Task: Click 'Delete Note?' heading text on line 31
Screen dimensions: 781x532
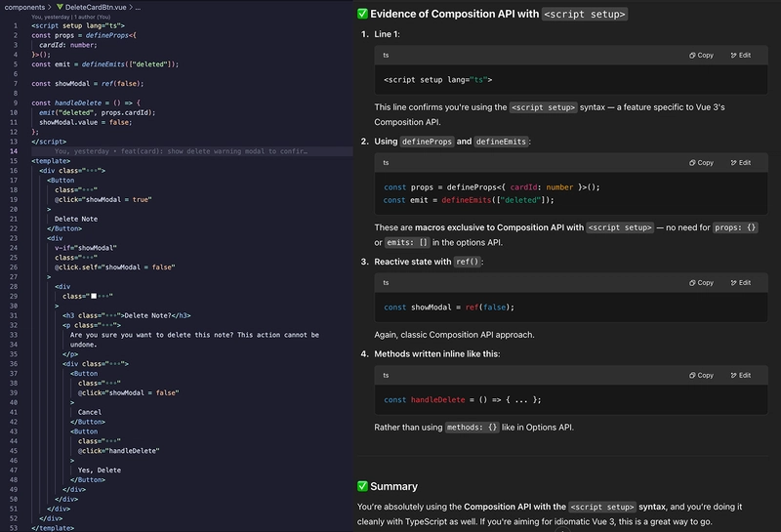Action: [x=147, y=316]
